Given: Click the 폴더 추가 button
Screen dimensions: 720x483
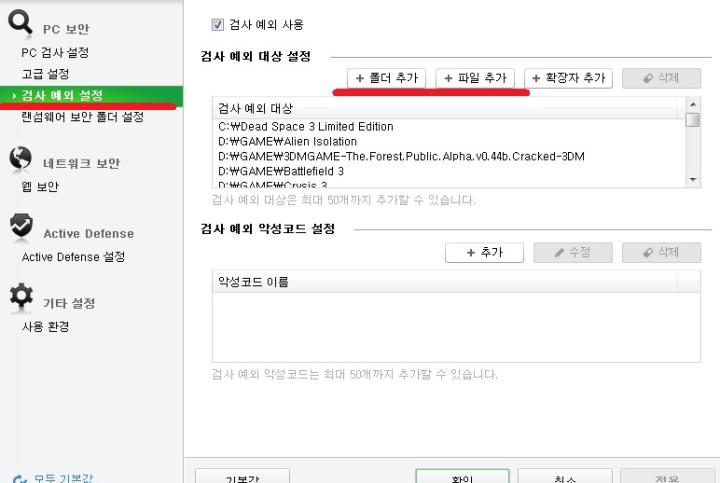Looking at the screenshot, I should point(387,78).
